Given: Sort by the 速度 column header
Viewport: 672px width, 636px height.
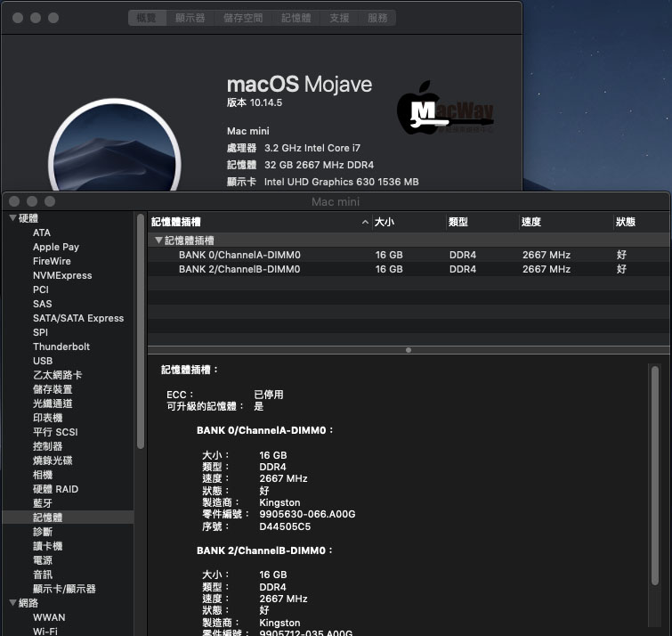Looking at the screenshot, I should click(566, 222).
